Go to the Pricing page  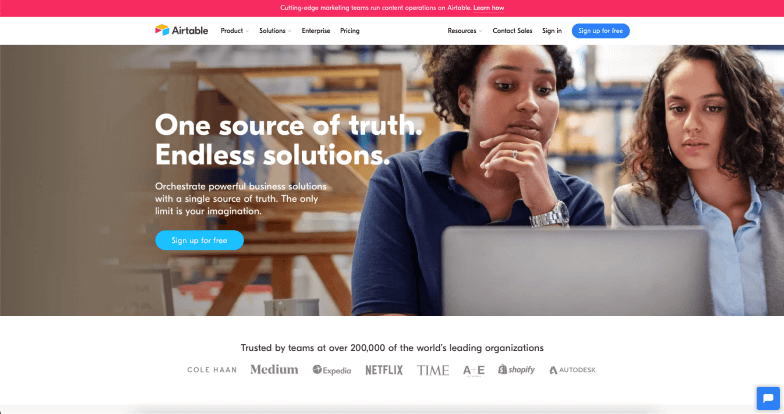350,30
